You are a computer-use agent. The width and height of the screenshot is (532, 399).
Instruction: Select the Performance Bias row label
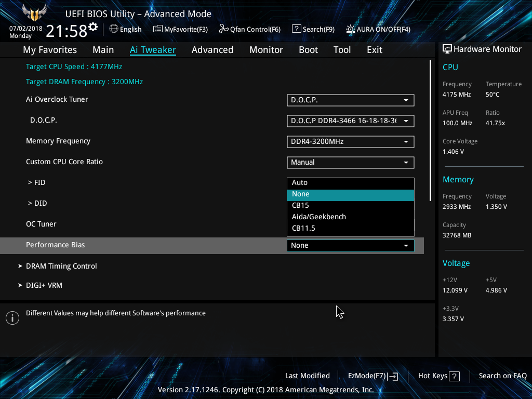(x=55, y=245)
